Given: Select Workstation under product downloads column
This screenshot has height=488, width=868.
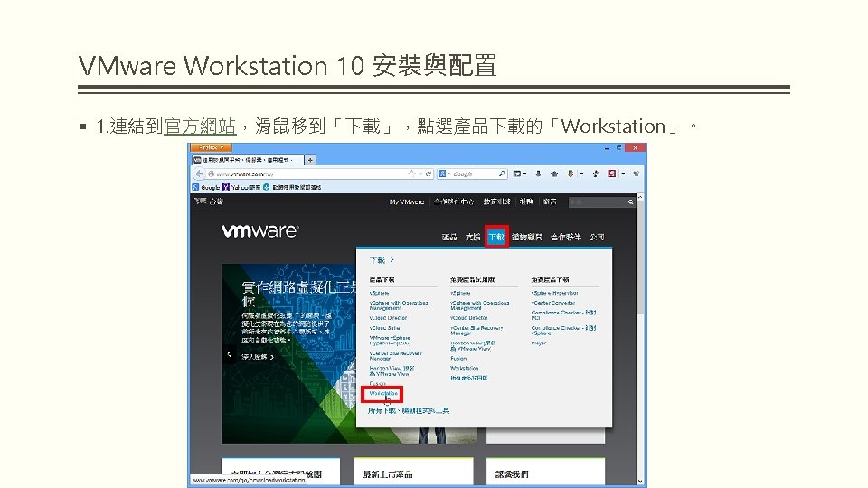Looking at the screenshot, I should [x=383, y=393].
